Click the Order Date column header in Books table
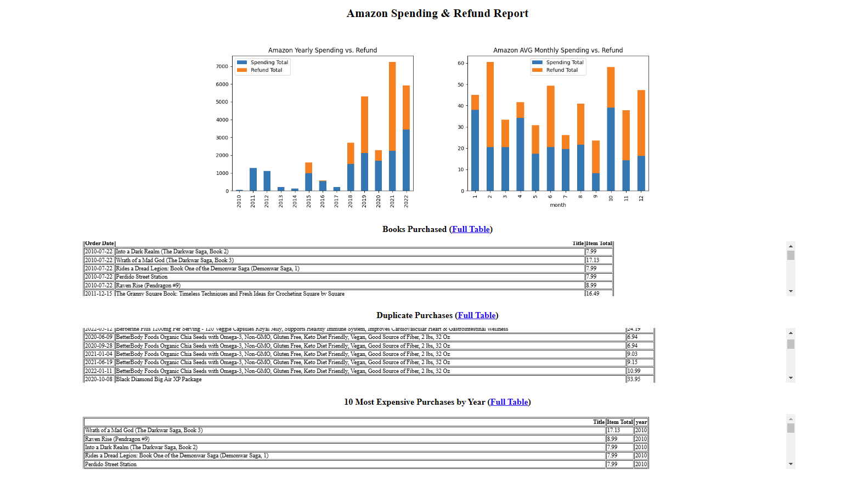The width and height of the screenshot is (852, 504). 99,243
